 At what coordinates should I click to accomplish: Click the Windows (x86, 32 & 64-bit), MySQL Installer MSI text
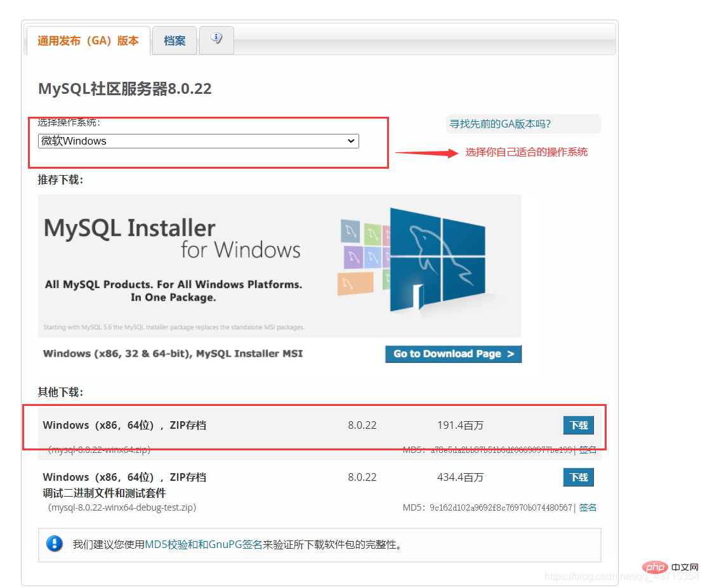coord(173,354)
